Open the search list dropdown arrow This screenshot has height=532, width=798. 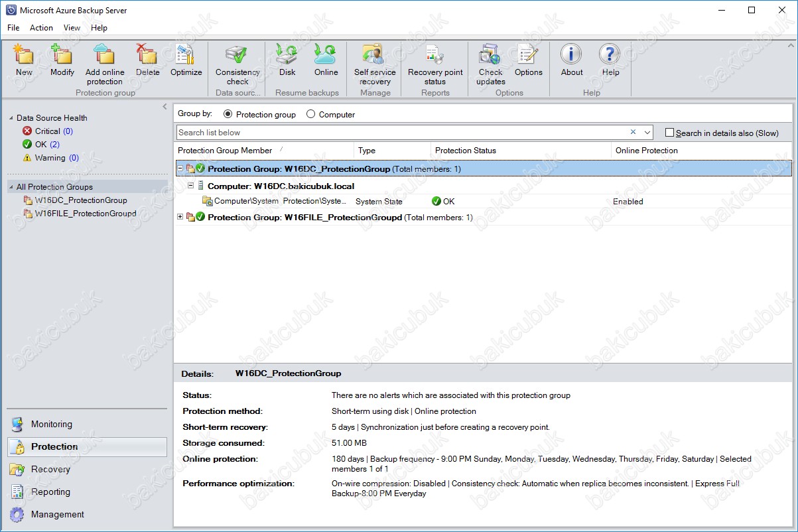647,133
